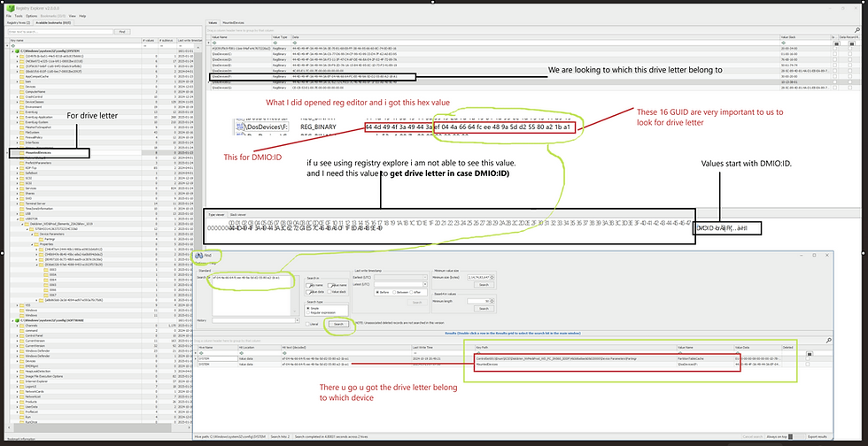Expand the Services key in tree
The height and width of the screenshot is (446, 868).
pos(17,188)
